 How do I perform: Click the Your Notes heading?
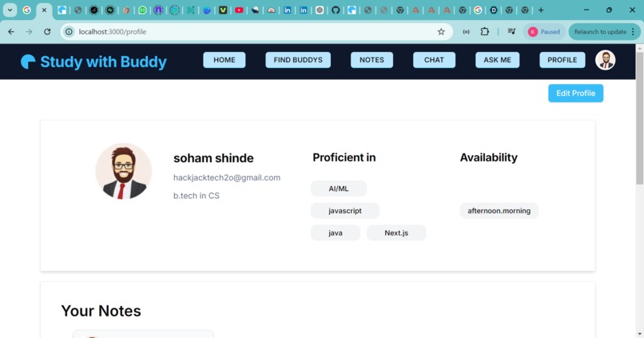pos(101,311)
